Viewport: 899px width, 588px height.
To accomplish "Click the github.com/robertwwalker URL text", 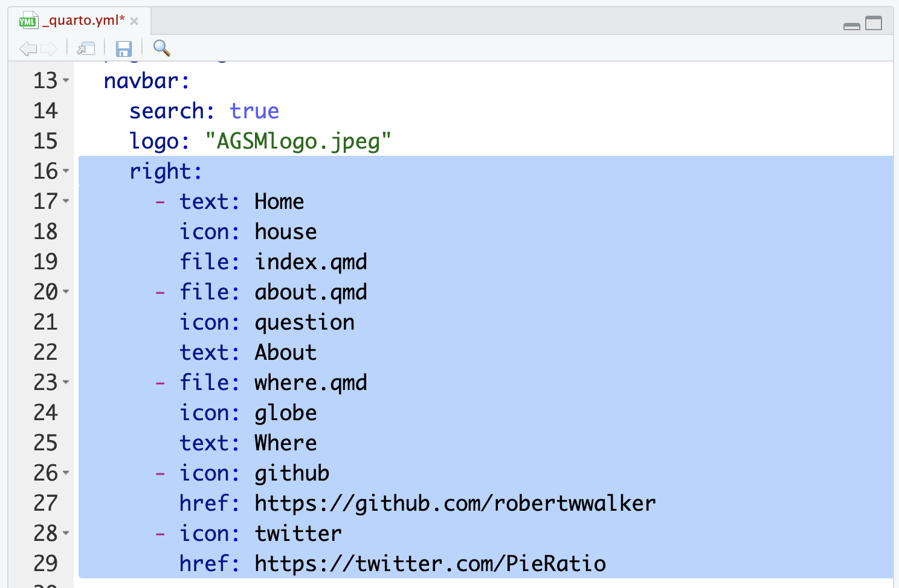I will coord(454,503).
